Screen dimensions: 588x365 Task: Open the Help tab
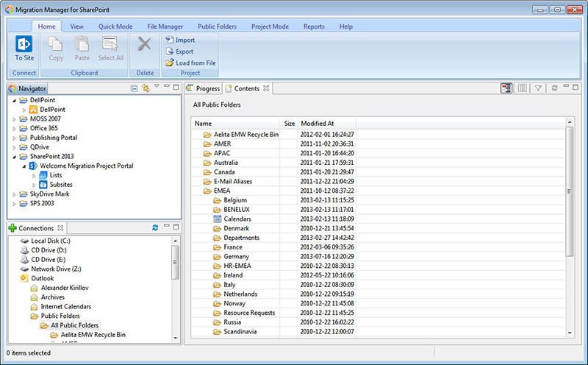(x=345, y=26)
